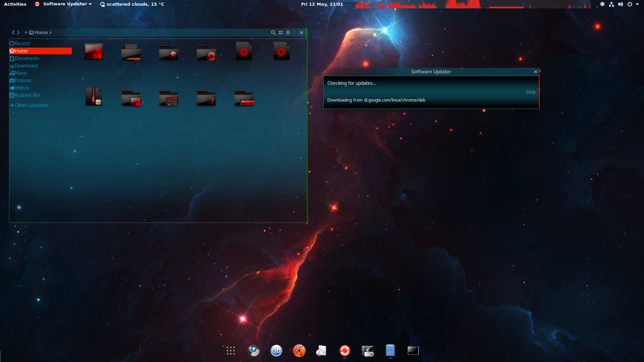Open the clock and calendar menu
This screenshot has height=362, width=644.
tap(322, 4)
